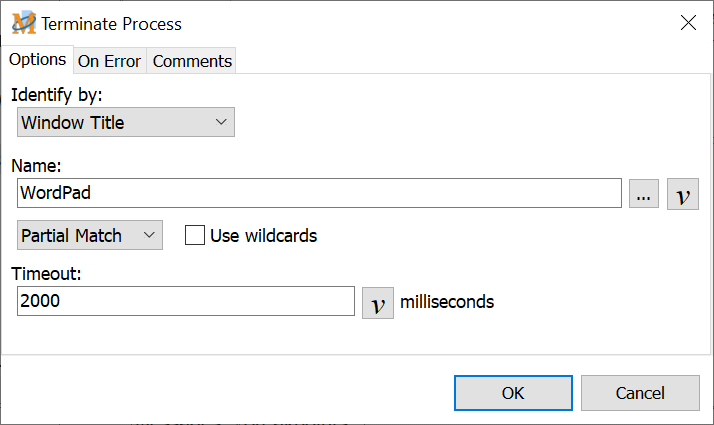This screenshot has width=714, height=425.
Task: Open variable picker for the Timeout field
Action: pyautogui.click(x=378, y=302)
